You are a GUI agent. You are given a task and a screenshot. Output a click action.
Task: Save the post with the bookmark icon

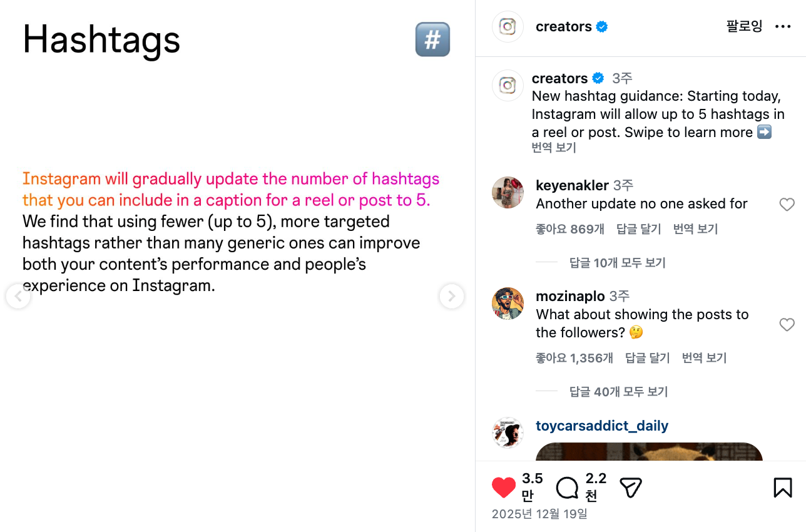(x=782, y=487)
